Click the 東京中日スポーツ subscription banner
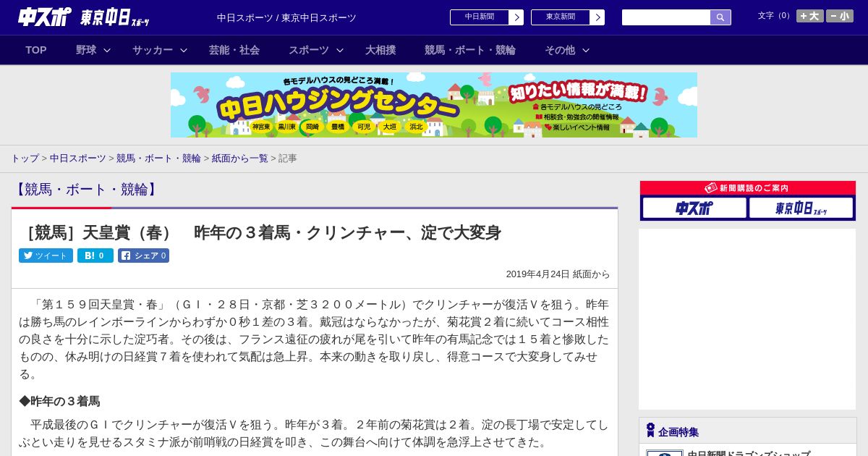 [x=801, y=208]
